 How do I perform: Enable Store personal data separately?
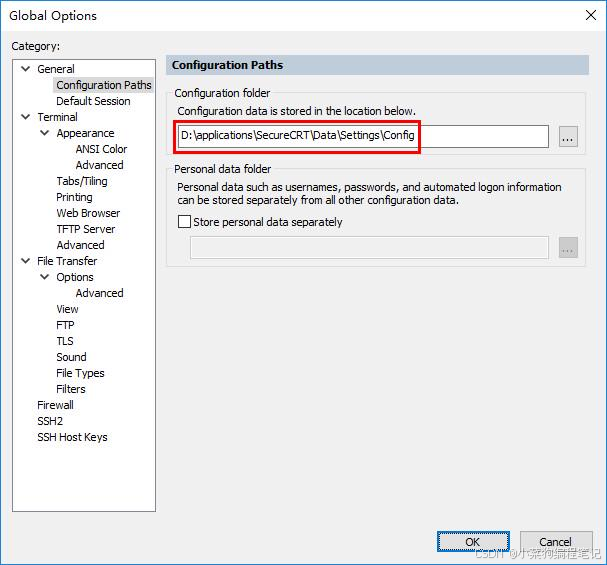(184, 222)
